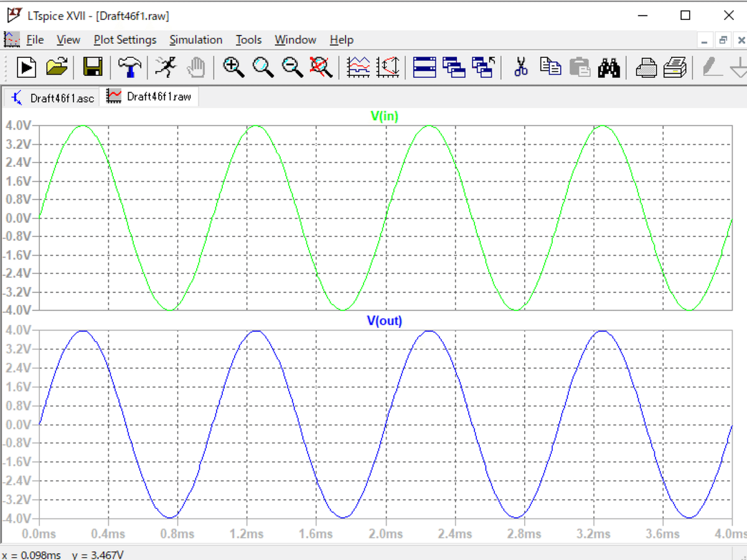
Task: Click the -4.0V axis label of V(out)
Action: [16, 518]
